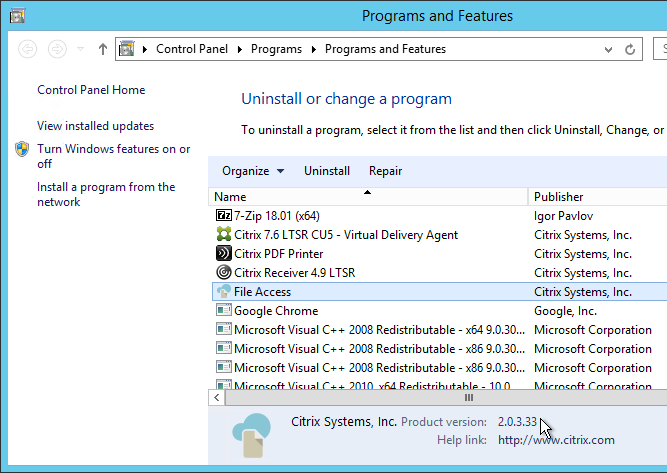Click the http://www.citrix.com help link
The image size is (667, 473).
tap(556, 440)
